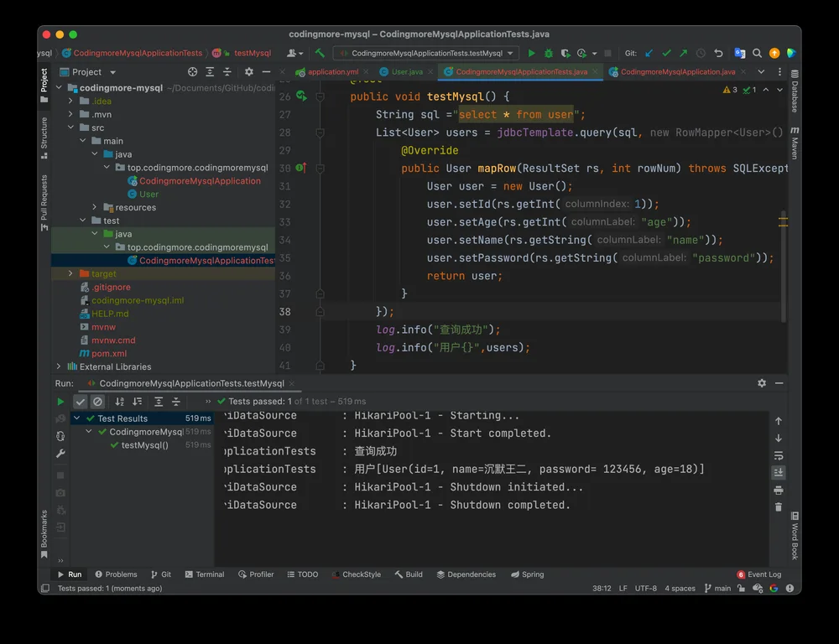The image size is (839, 644).
Task: Run with coverage shield icon
Action: [x=565, y=53]
